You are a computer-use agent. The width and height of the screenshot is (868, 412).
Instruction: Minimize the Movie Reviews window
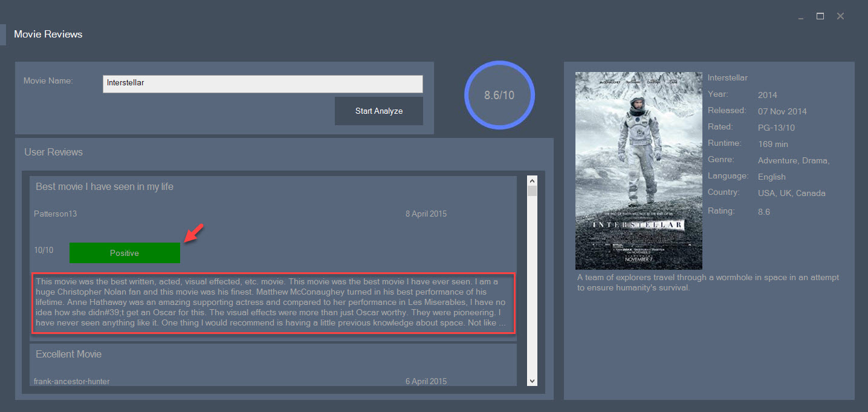pos(801,17)
